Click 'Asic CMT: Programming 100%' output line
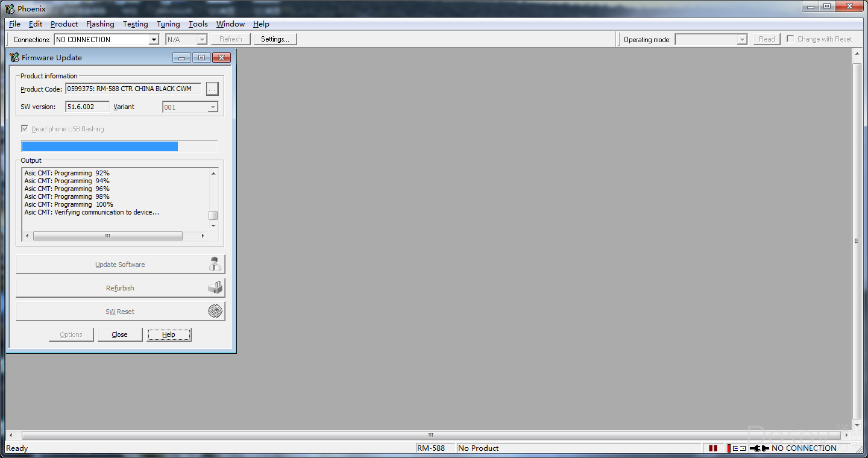The image size is (868, 458). (69, 204)
